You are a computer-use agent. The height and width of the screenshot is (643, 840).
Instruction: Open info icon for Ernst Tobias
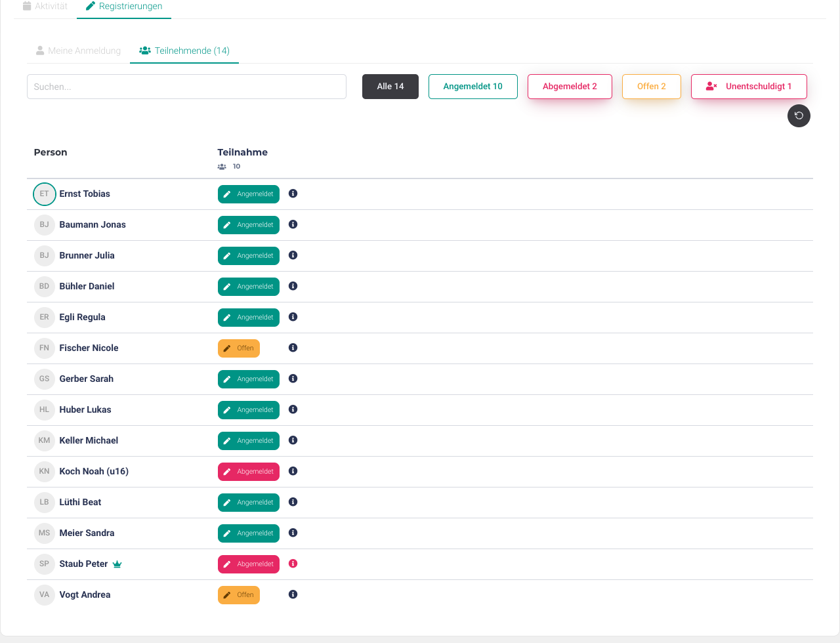tap(293, 194)
